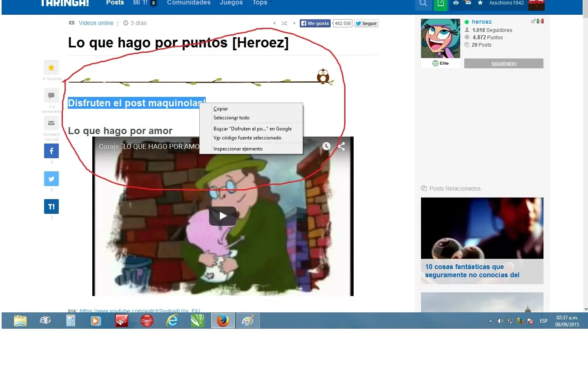Switch to Paint in taskbar
588x368 pixels.
point(248,321)
